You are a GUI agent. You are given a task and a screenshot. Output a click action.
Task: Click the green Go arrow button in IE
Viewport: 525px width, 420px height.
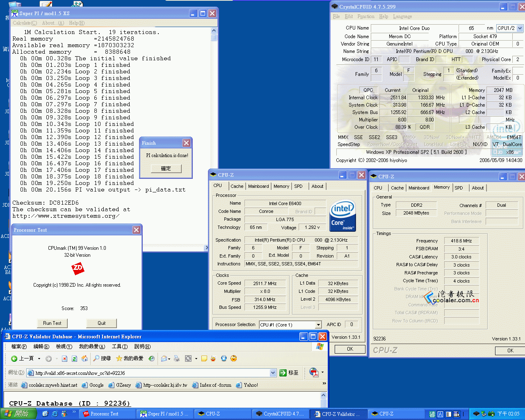coord(283,373)
